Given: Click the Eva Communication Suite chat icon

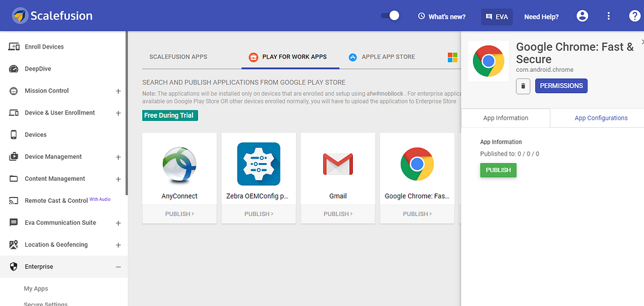Looking at the screenshot, I should pos(14,223).
